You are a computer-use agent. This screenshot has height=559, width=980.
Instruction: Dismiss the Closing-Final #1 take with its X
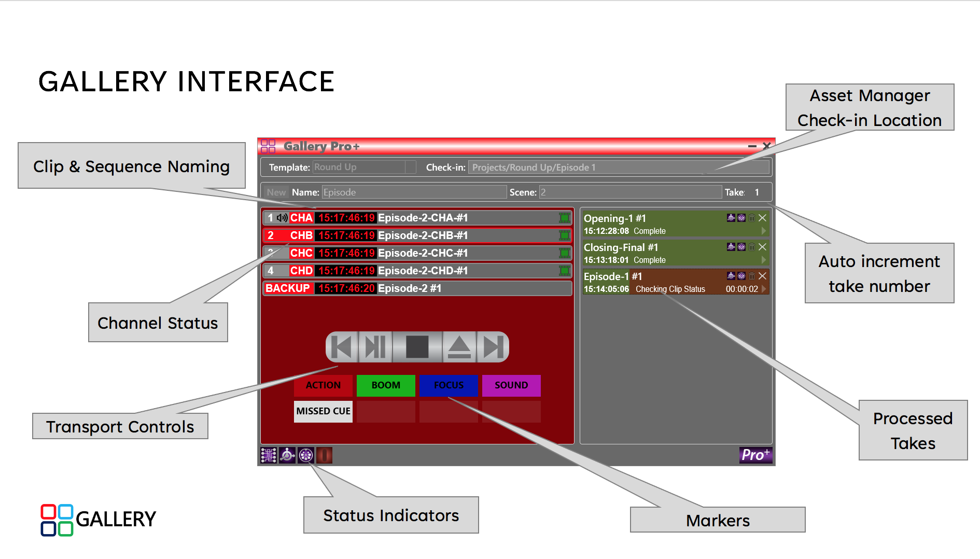(x=762, y=247)
